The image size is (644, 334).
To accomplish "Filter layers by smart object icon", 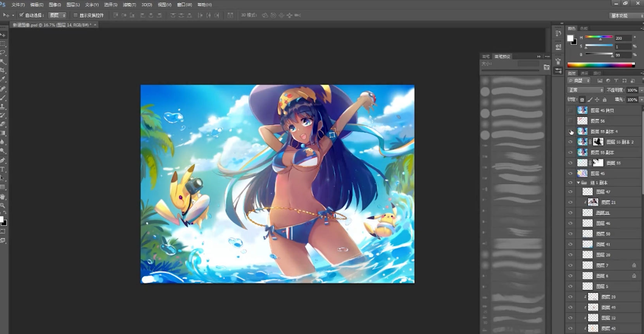I will [632, 81].
